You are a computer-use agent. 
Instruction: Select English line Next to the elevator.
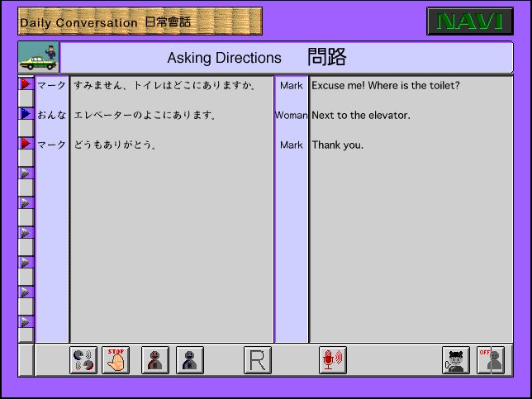point(361,116)
